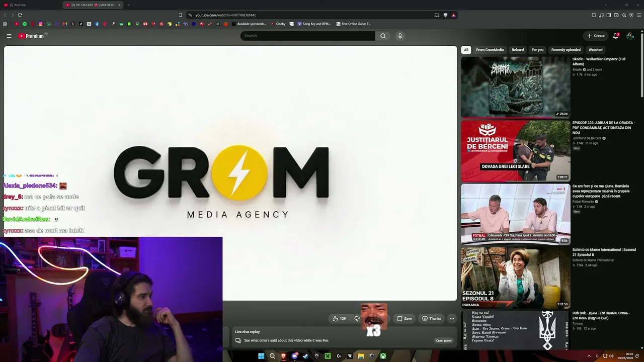Open the Cineby bookmark

pos(278,24)
